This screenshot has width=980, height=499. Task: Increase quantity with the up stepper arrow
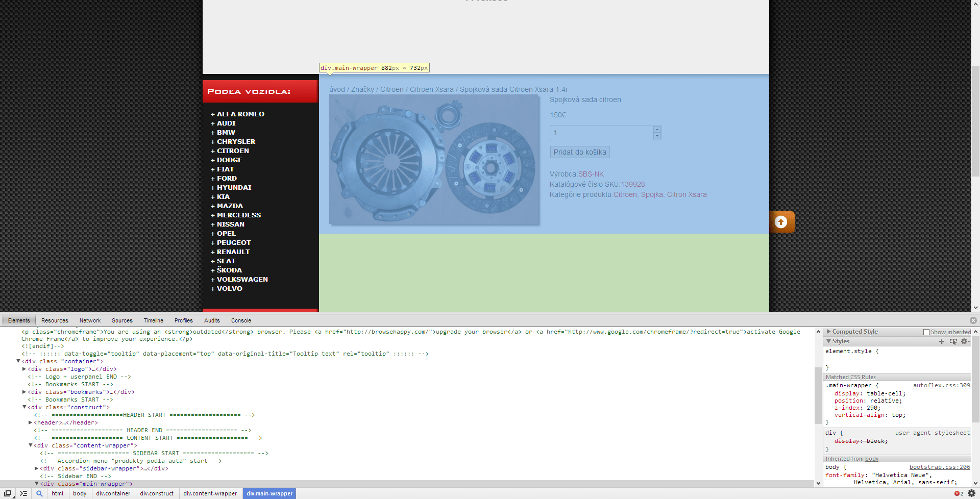tap(657, 129)
